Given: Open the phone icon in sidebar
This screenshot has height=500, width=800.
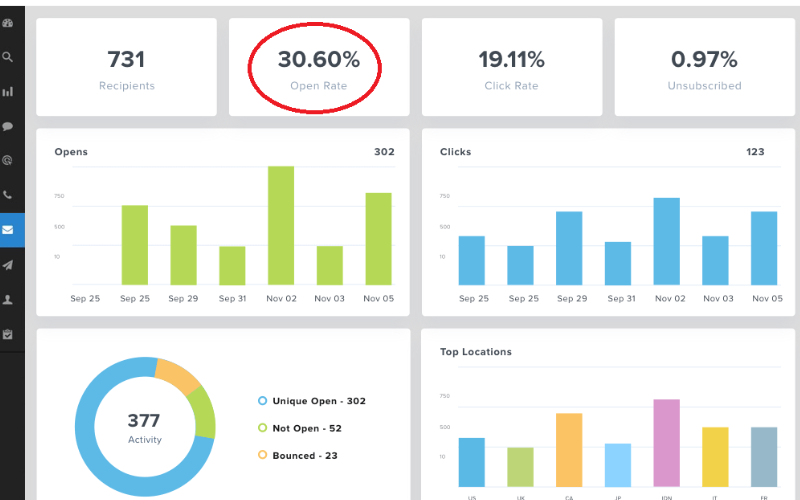Looking at the screenshot, I should pyautogui.click(x=8, y=195).
